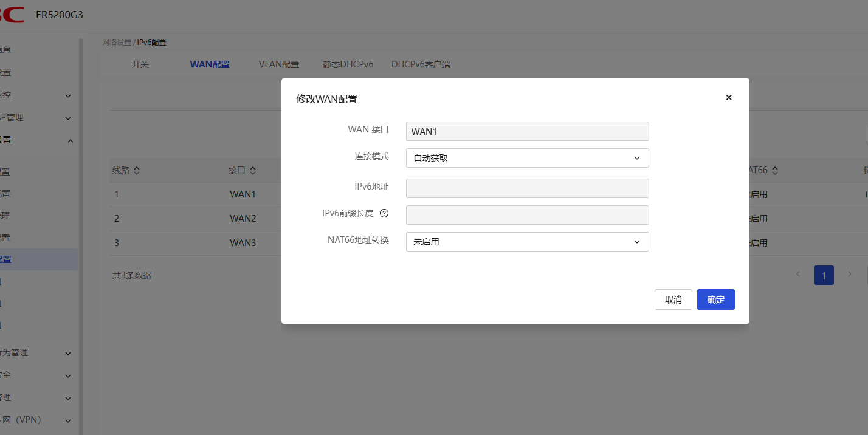Open the 连接模式 dropdown

pyautogui.click(x=527, y=158)
